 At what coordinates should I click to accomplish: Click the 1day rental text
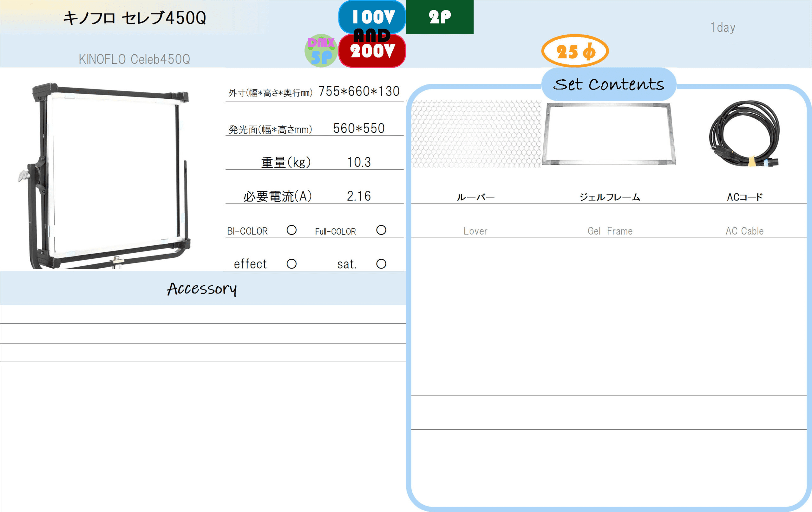(x=723, y=28)
